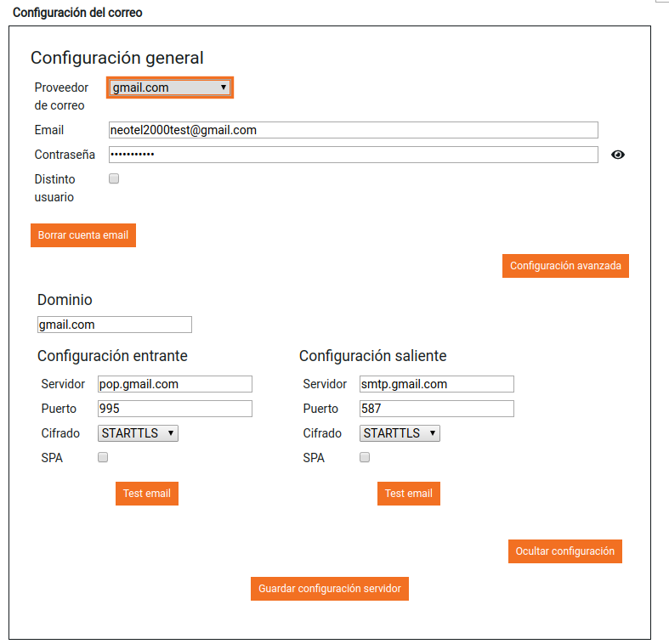Viewport: 669px width, 644px height.
Task: Show password with the eye icon
Action: point(618,155)
